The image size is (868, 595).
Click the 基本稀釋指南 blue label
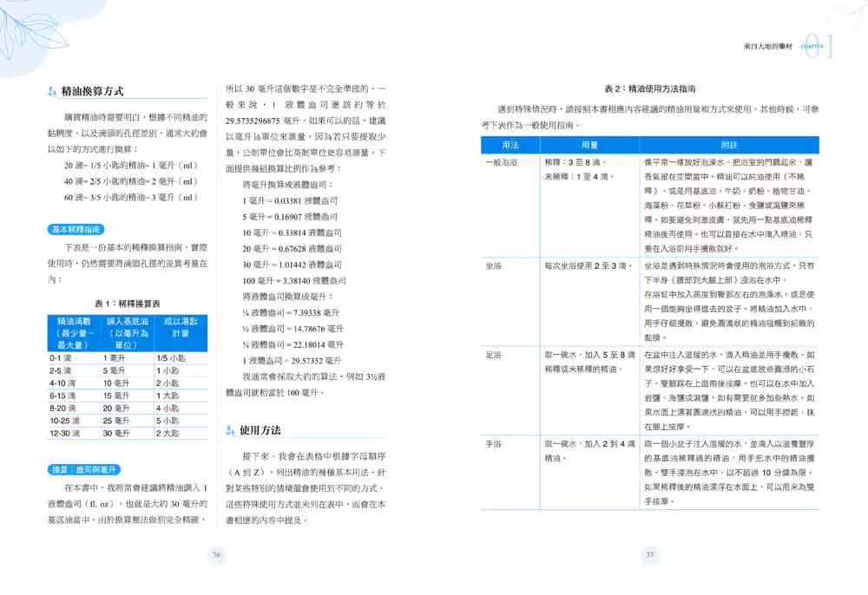(x=76, y=230)
